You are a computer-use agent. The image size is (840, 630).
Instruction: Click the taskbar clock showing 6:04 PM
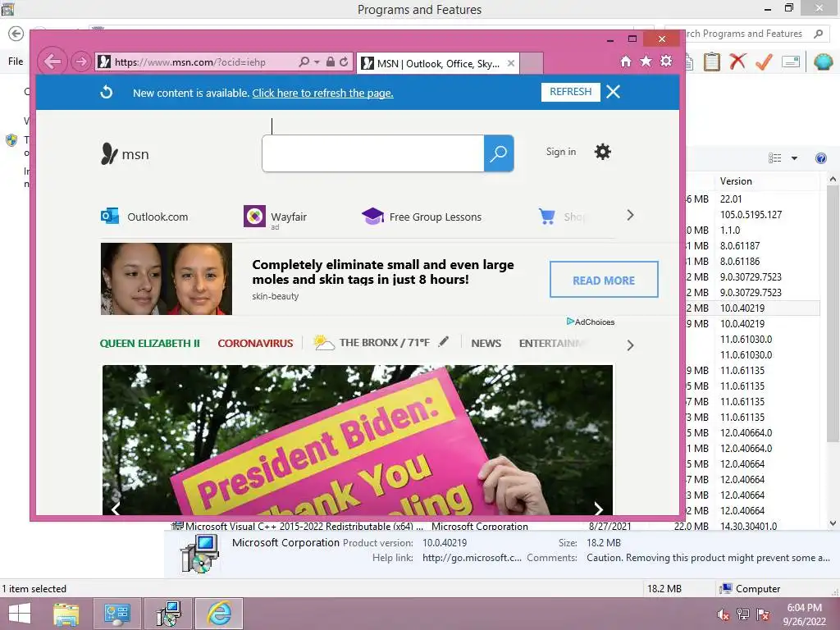click(804, 614)
